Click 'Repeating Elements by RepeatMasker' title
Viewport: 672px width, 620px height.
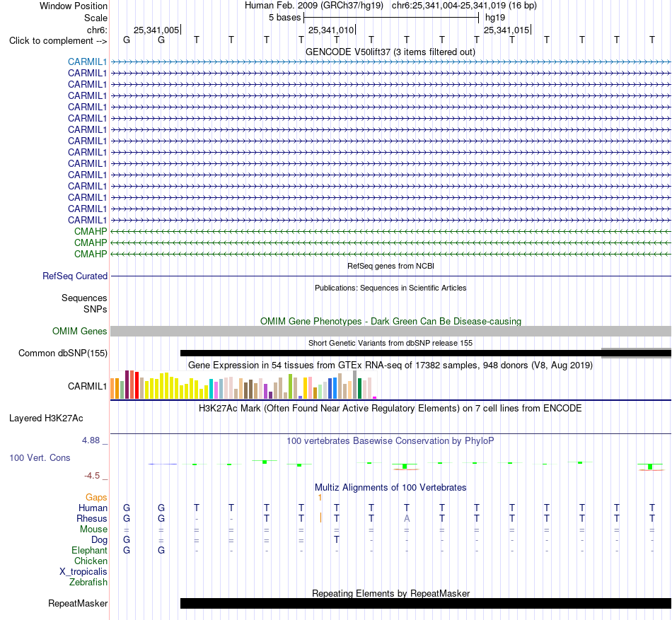pyautogui.click(x=390, y=593)
